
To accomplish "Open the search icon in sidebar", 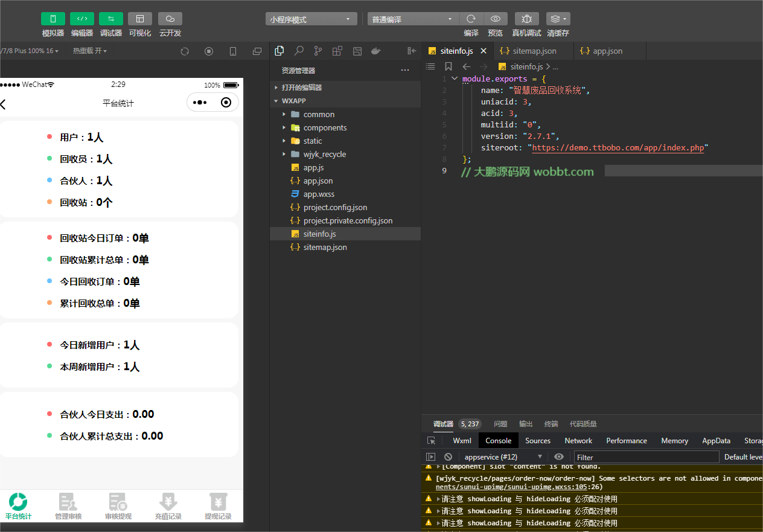I will (299, 51).
